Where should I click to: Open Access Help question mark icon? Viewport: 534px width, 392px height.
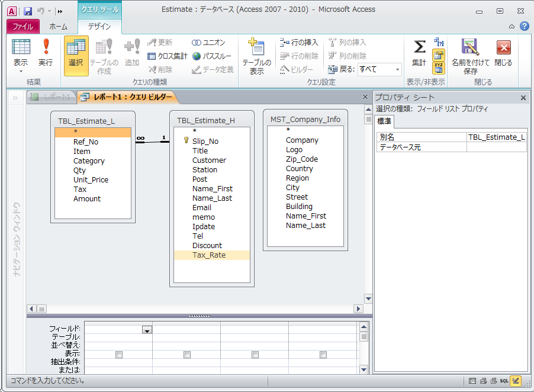[x=525, y=26]
